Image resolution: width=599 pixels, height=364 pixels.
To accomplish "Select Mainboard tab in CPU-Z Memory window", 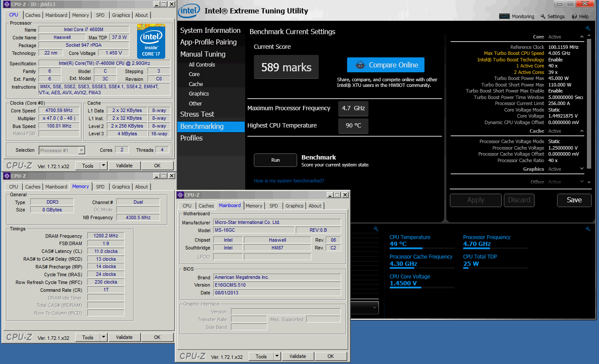I will pos(57,187).
